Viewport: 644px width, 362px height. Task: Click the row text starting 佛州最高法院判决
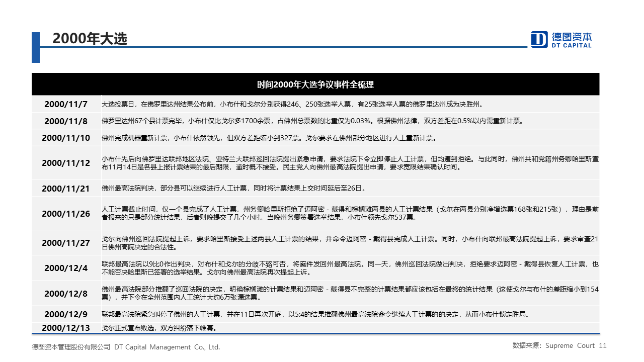233,189
